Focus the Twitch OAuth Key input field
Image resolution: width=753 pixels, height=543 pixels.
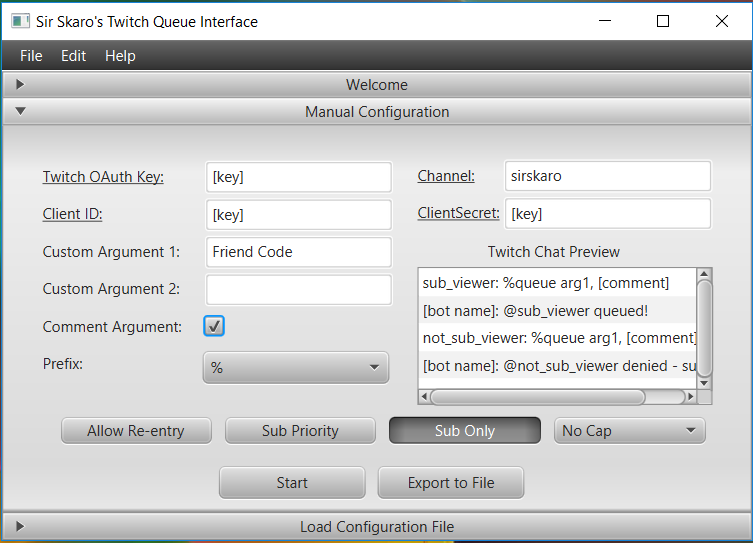299,177
